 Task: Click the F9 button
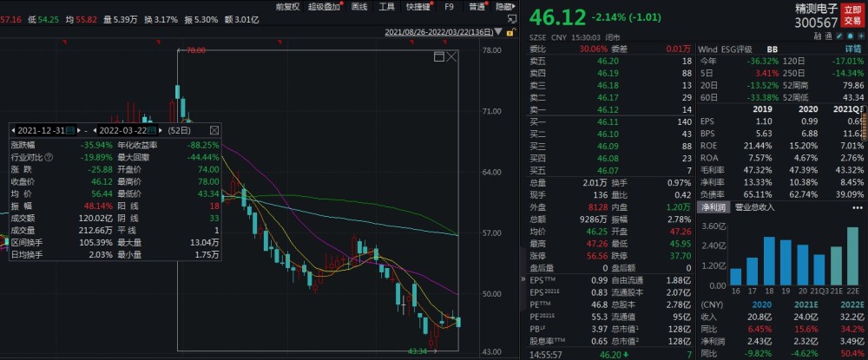[449, 7]
